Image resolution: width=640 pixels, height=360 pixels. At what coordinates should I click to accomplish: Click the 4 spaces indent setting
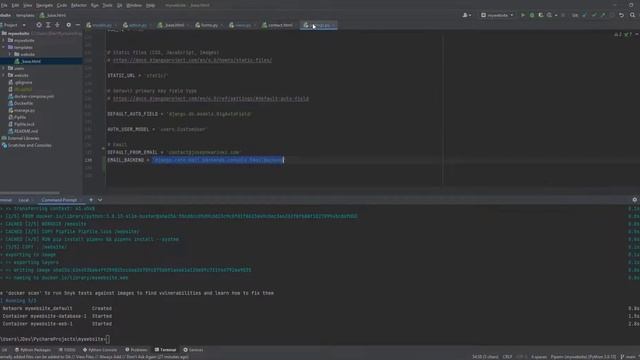point(538,357)
